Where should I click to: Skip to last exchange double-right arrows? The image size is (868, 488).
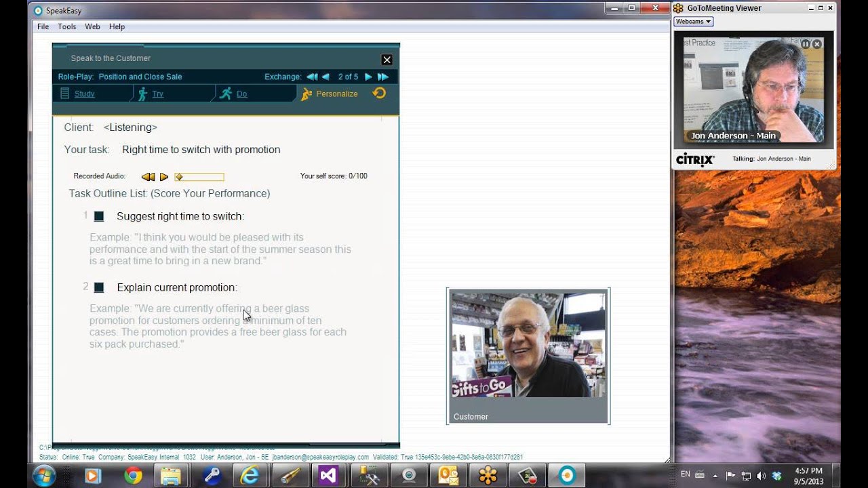[x=383, y=77]
